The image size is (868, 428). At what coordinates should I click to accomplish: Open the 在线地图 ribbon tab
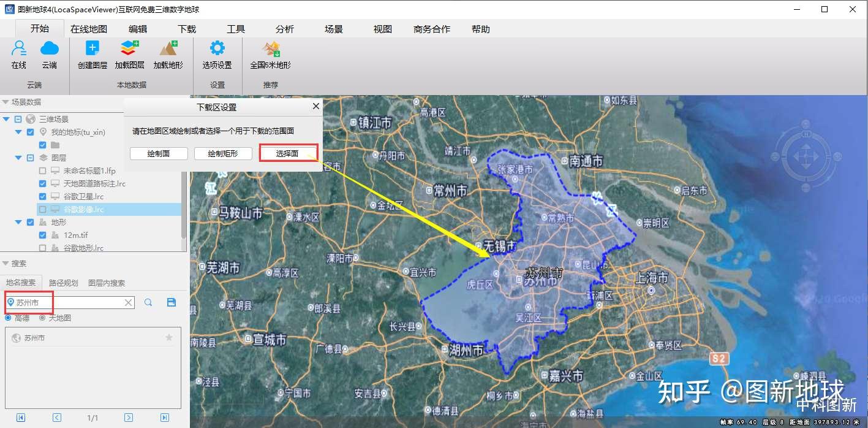tap(89, 29)
